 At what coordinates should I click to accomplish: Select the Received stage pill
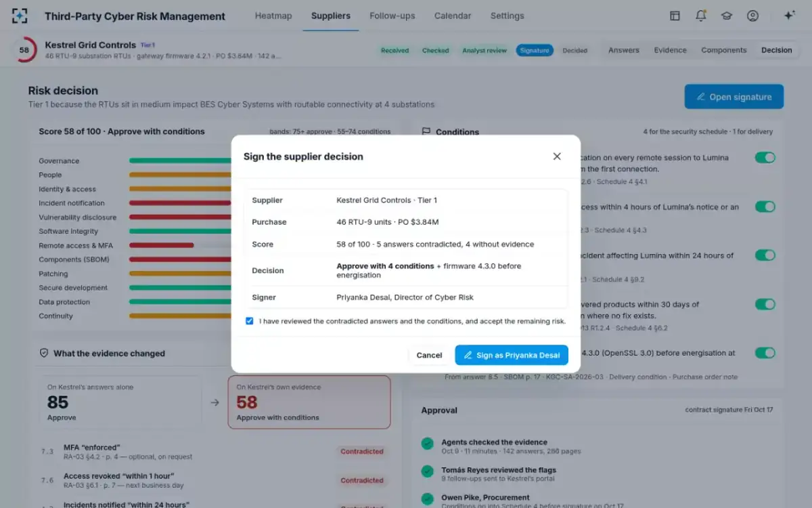[394, 50]
